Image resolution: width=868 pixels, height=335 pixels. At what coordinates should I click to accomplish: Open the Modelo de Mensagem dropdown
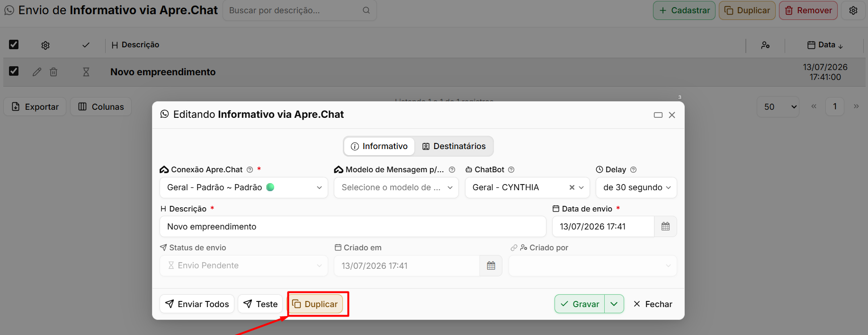coord(396,187)
